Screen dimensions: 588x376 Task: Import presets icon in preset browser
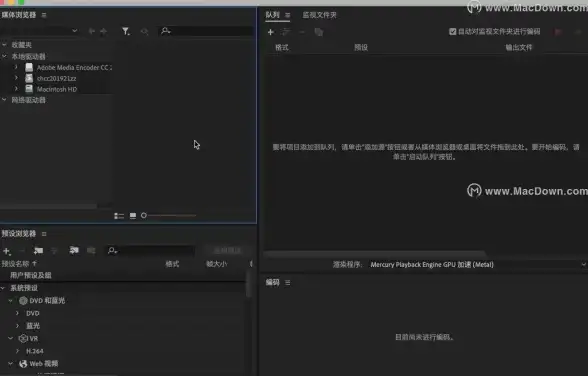(x=74, y=250)
